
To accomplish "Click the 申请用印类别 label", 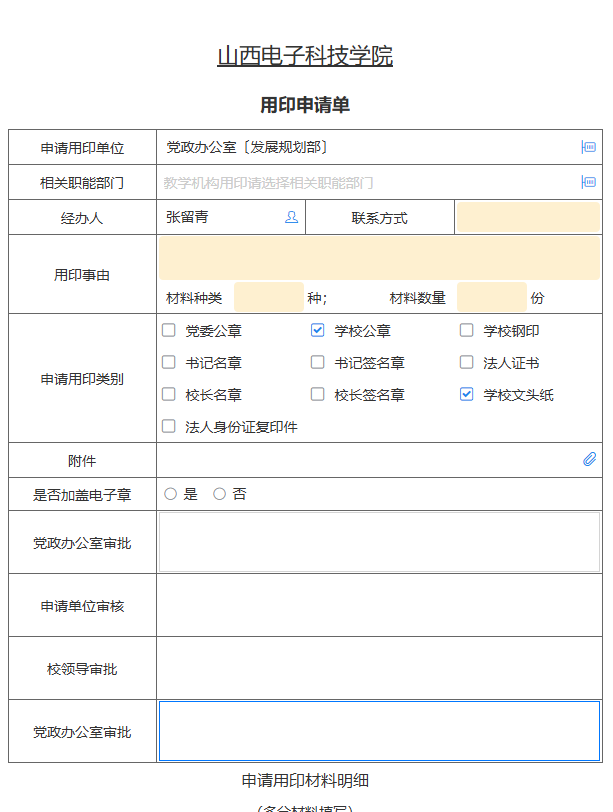I will [82, 379].
